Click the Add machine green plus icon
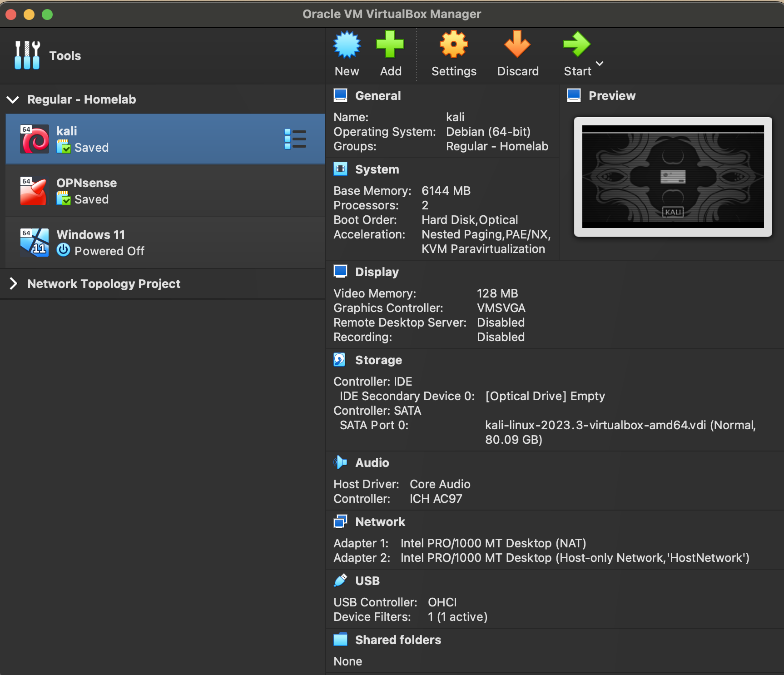Viewport: 784px width, 675px height. pyautogui.click(x=390, y=45)
